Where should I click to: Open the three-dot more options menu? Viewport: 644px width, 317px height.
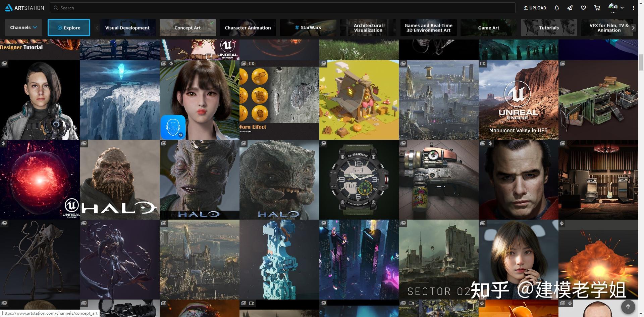click(633, 8)
